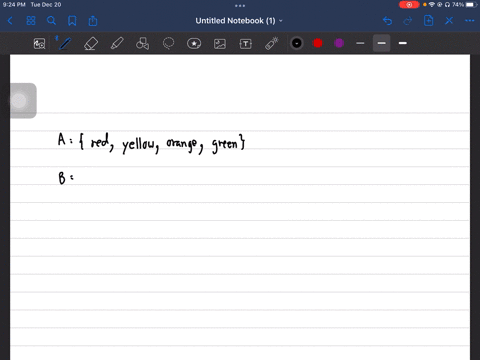Select the thickest stroke width

click(403, 43)
